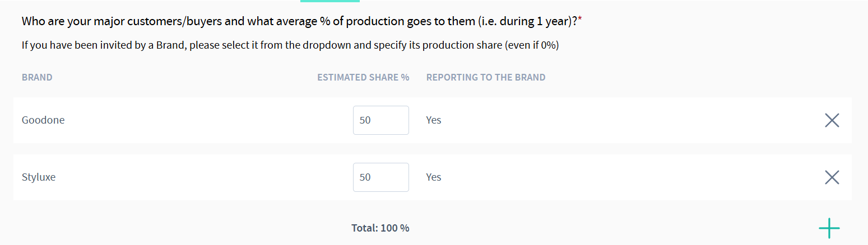Select the Styluxe brand name
This screenshot has height=245, width=868.
click(x=39, y=177)
